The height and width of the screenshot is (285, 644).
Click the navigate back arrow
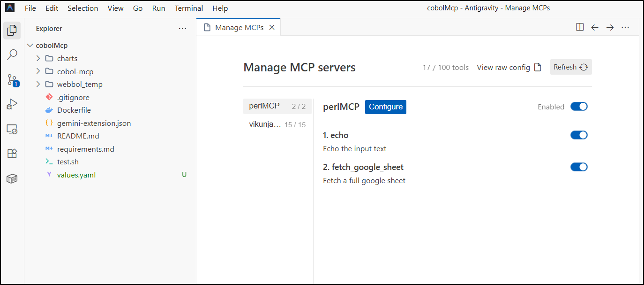coord(595,27)
